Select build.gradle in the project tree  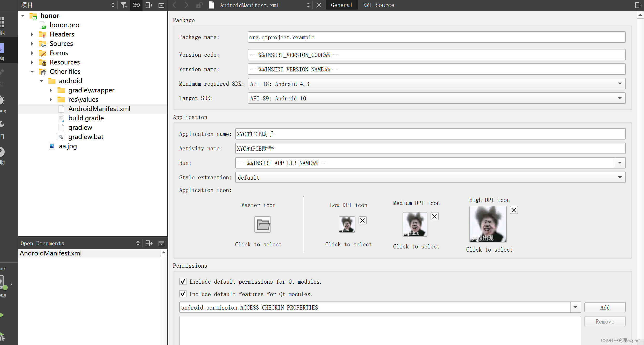86,118
